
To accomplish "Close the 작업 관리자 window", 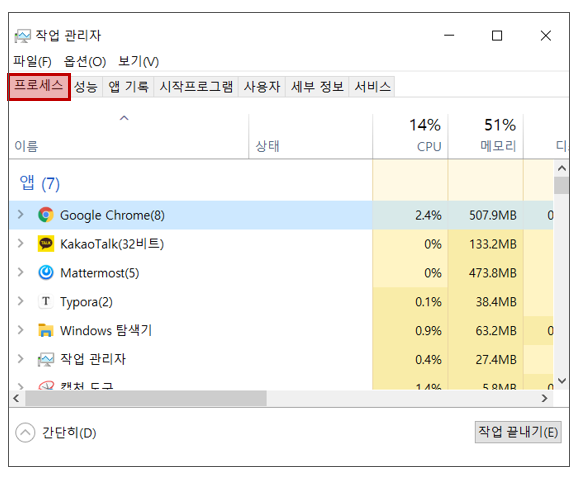I will tap(546, 36).
